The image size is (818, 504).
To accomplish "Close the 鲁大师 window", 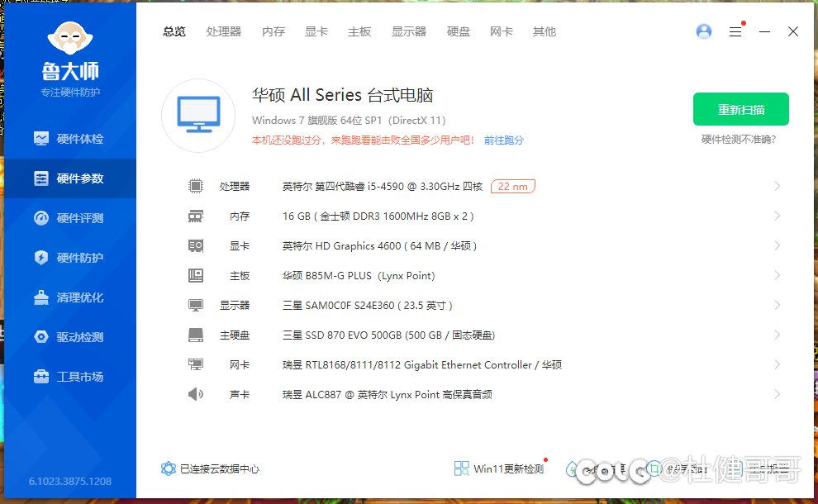I will tap(793, 32).
